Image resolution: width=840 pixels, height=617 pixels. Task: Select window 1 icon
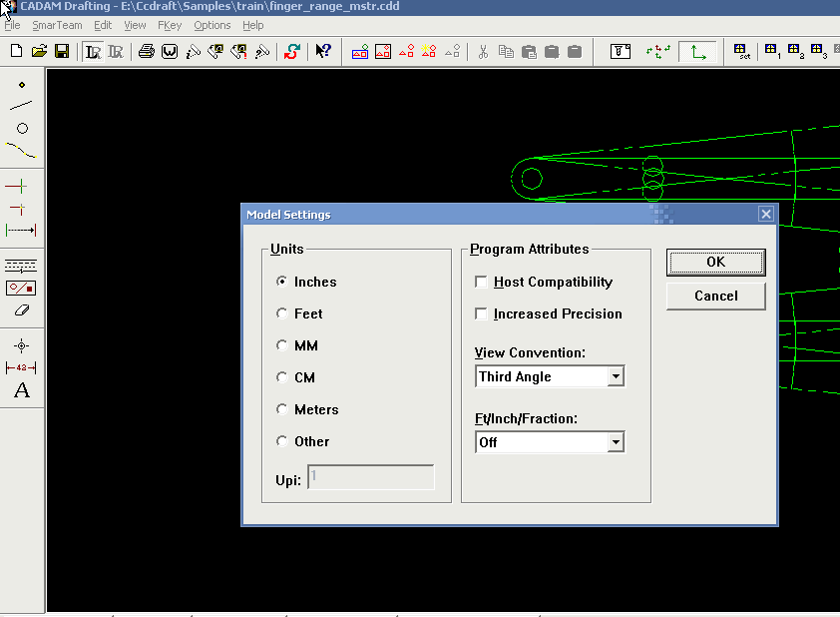pyautogui.click(x=772, y=52)
